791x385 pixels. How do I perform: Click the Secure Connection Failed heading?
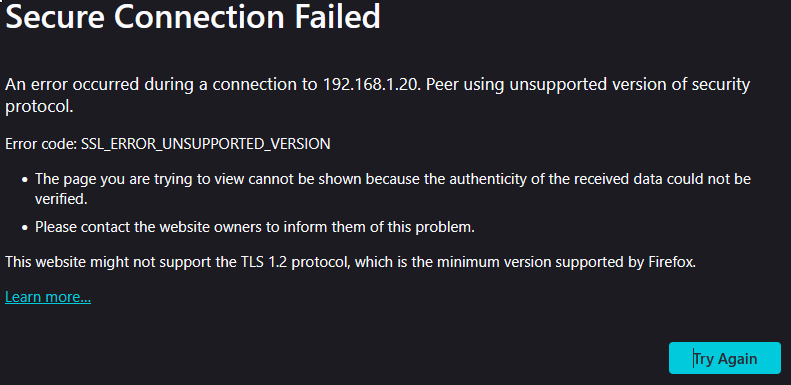coord(193,16)
